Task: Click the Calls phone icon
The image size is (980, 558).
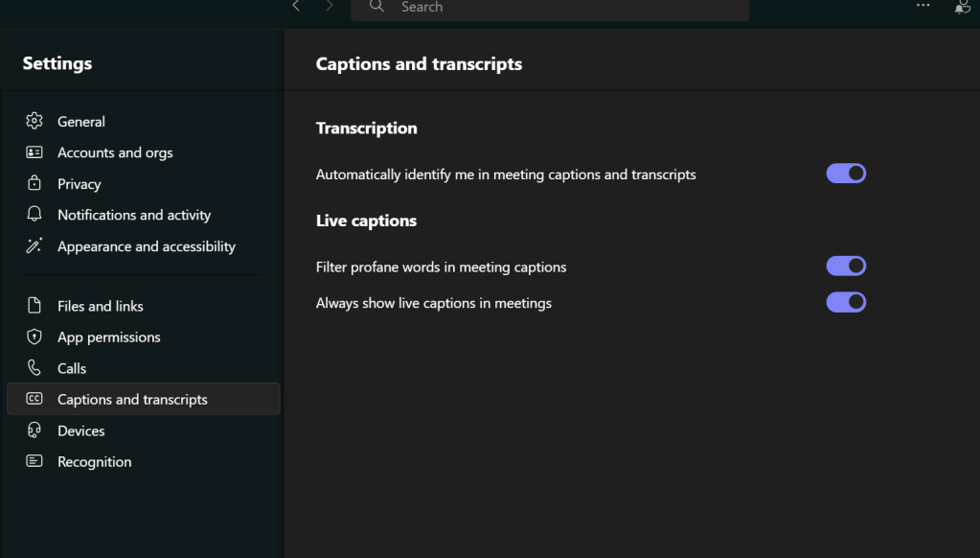Action: click(34, 367)
